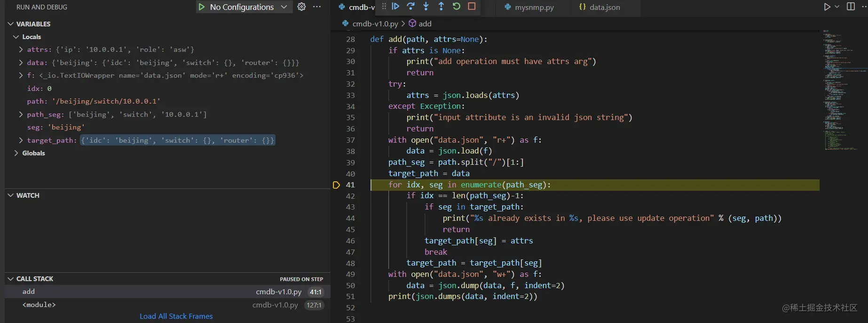Grab the debug toolbar drag handle
Viewport: 868px width, 323px height.
pos(384,6)
